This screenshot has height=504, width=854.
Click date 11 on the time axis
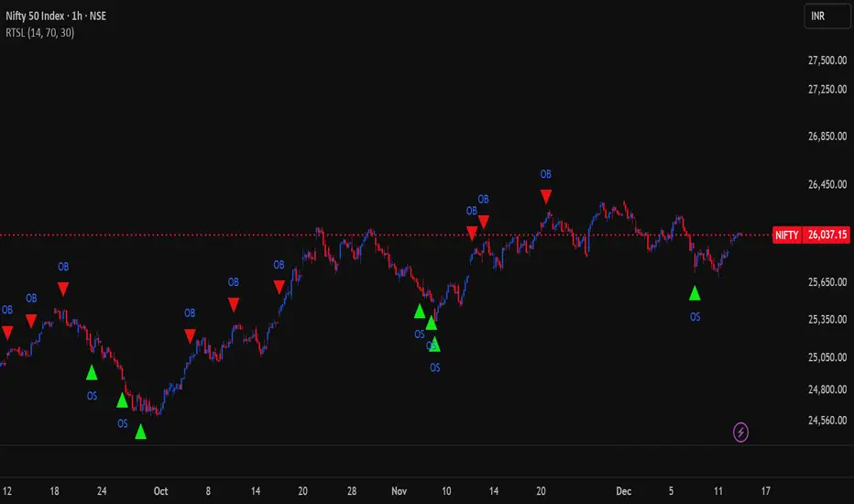point(718,491)
